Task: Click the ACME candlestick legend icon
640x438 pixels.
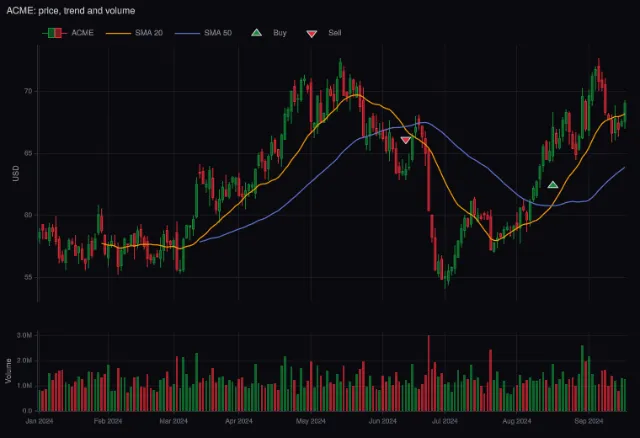Action: coord(54,33)
